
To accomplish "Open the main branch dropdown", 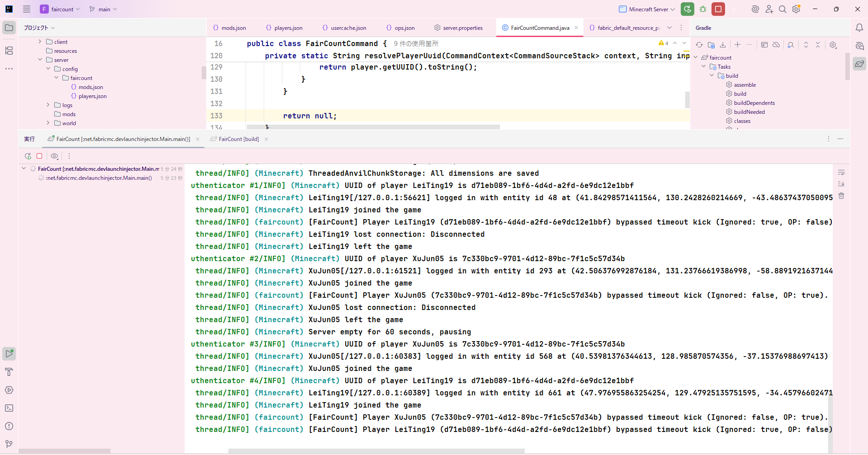I will 103,9.
